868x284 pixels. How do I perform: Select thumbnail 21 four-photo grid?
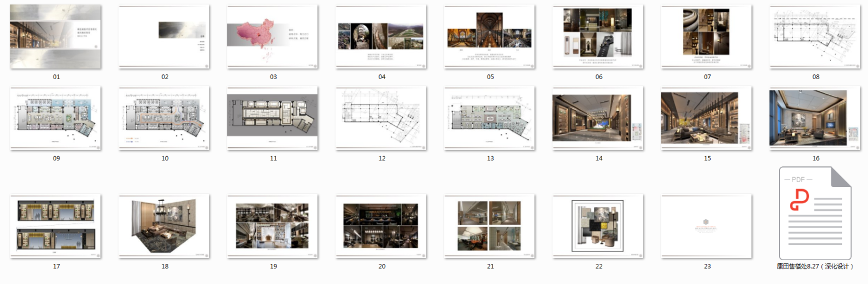pyautogui.click(x=490, y=226)
